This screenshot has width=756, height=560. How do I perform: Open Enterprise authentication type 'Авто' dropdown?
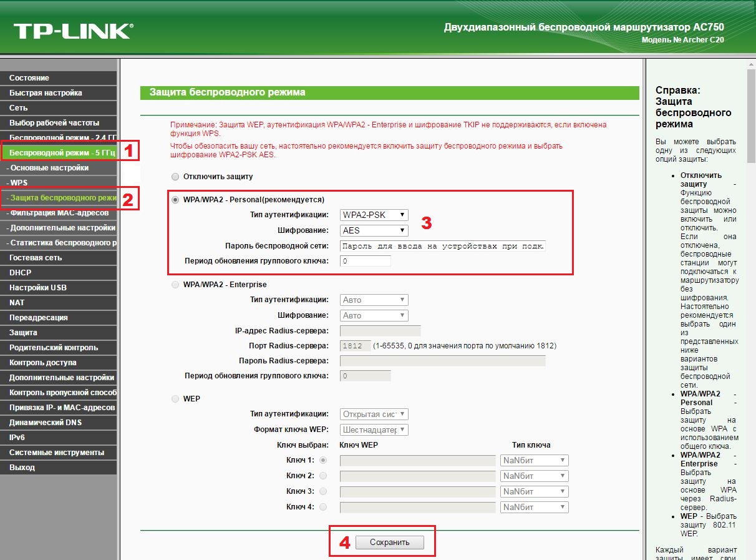tap(374, 300)
